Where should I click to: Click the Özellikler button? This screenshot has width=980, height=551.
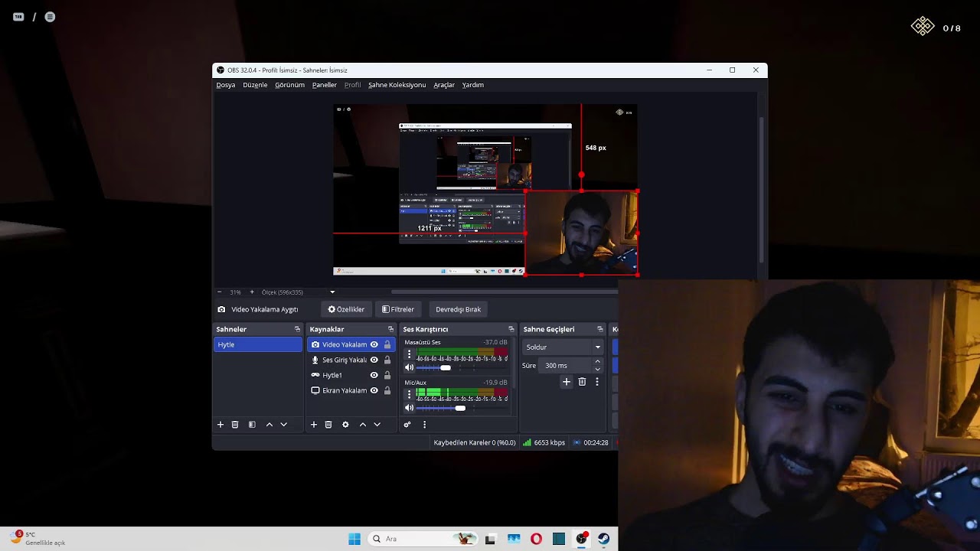[346, 309]
